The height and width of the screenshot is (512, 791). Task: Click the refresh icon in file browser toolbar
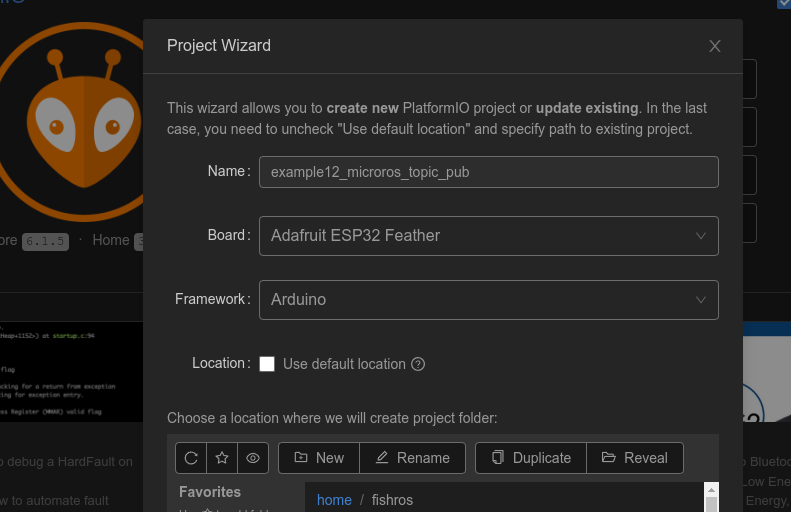[191, 458]
